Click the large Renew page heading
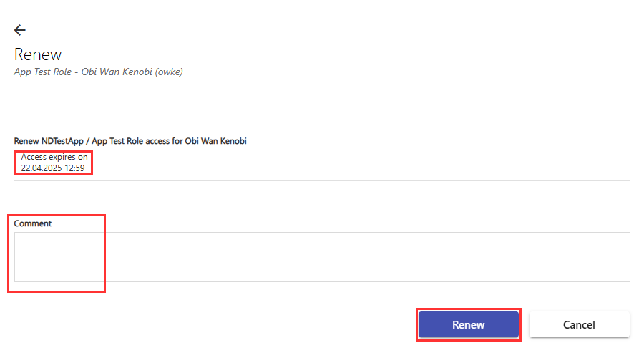 [x=38, y=54]
